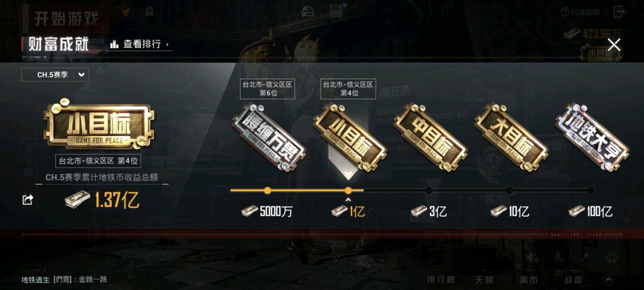The height and width of the screenshot is (290, 644).
Task: Open the CH.5赛季 season dropdown
Action: tap(55, 75)
